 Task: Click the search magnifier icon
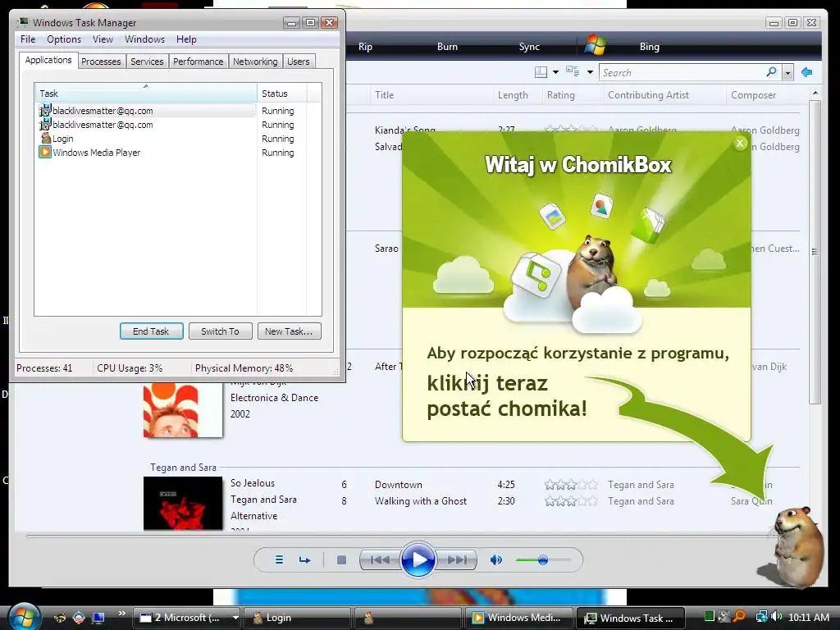(x=771, y=72)
